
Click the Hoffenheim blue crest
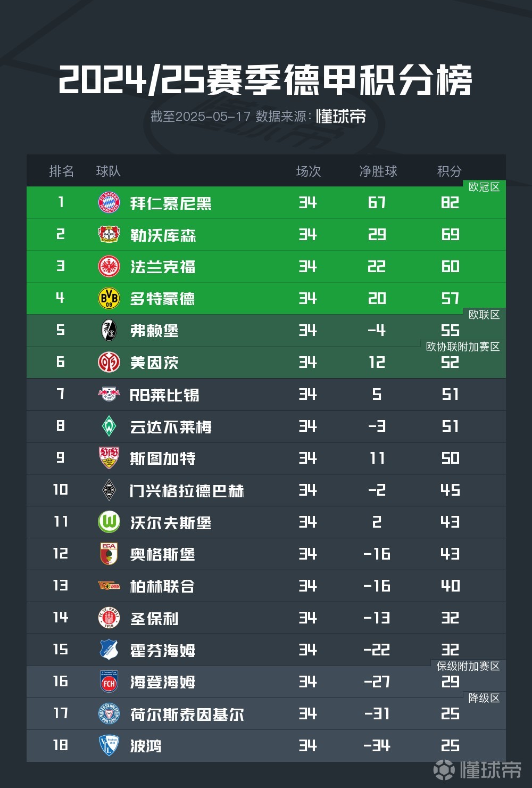[109, 650]
